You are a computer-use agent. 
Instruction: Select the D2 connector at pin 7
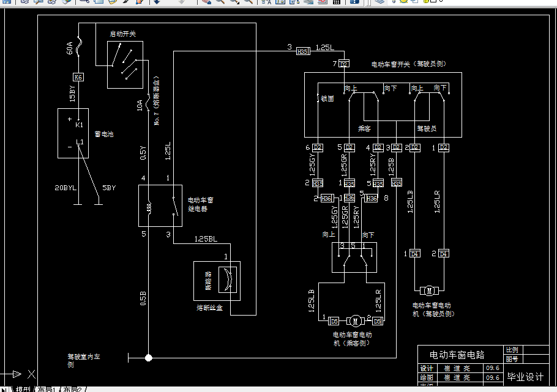point(344,64)
